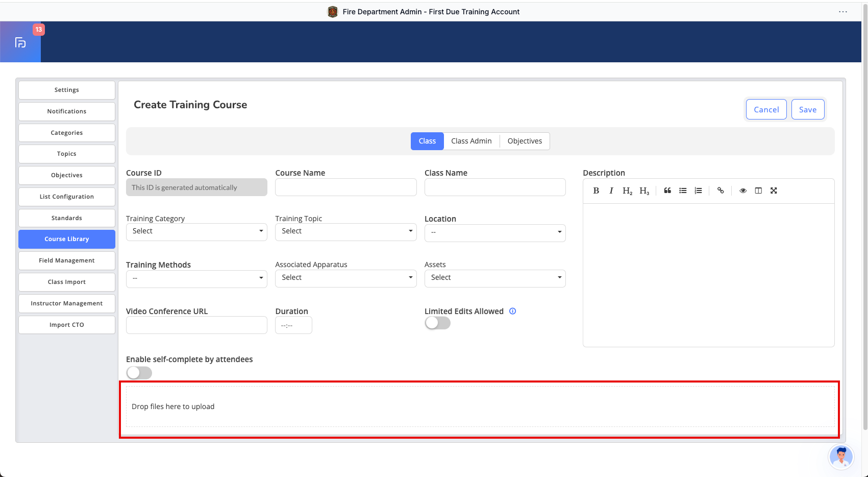Open Instructor Management in the sidebar
The image size is (868, 477).
[67, 303]
